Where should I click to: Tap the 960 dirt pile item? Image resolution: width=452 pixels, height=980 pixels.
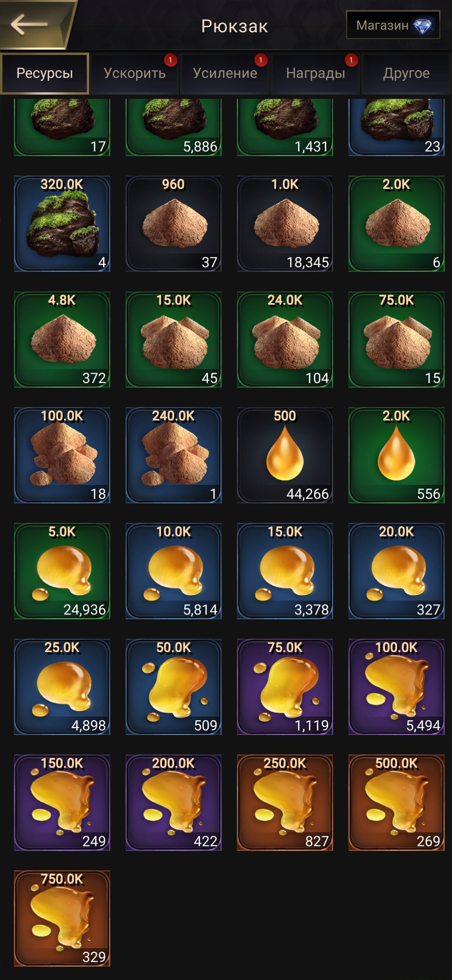[x=173, y=224]
